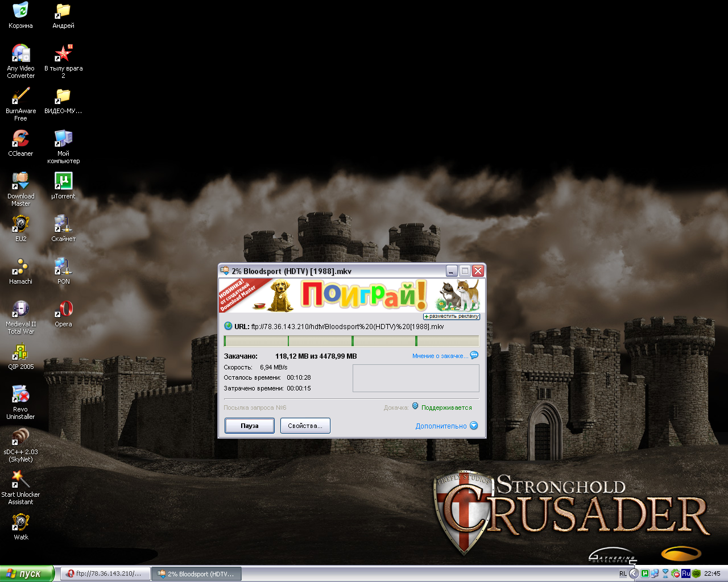Minimize the Bloodsport download window
Screen dimensions: 728x582
click(452, 271)
